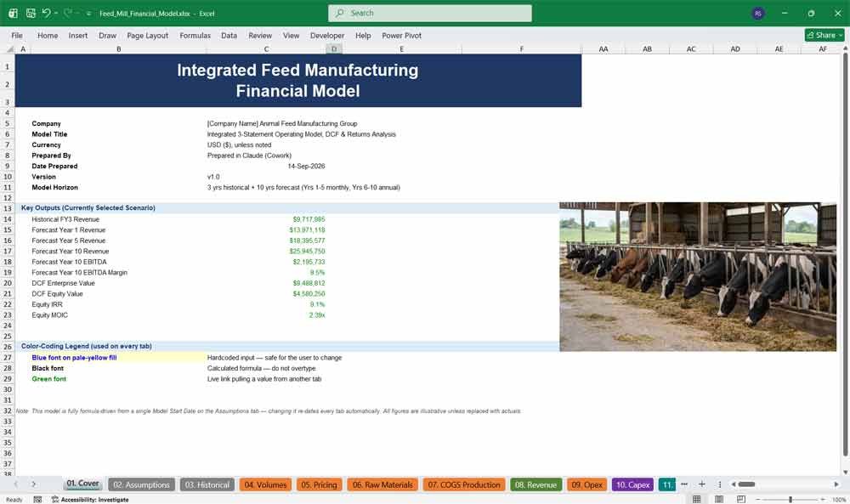Click Accessibility: Investigate in status bar

point(90,500)
